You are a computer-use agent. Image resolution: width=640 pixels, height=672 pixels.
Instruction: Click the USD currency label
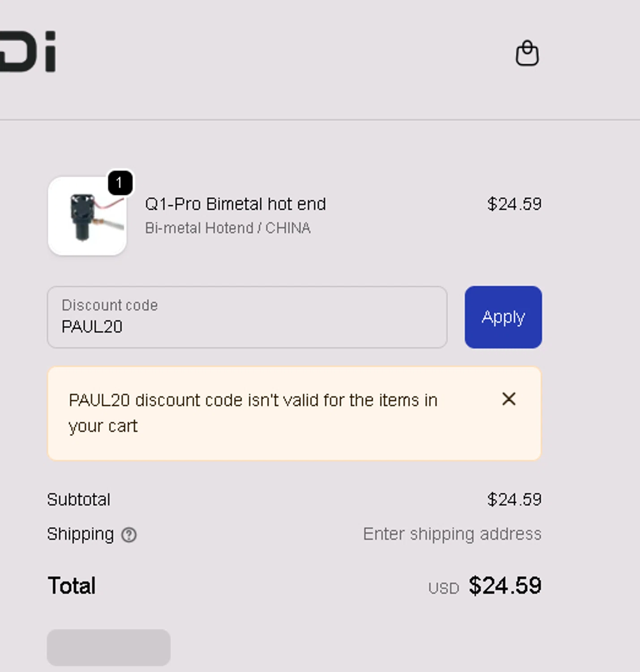(443, 588)
